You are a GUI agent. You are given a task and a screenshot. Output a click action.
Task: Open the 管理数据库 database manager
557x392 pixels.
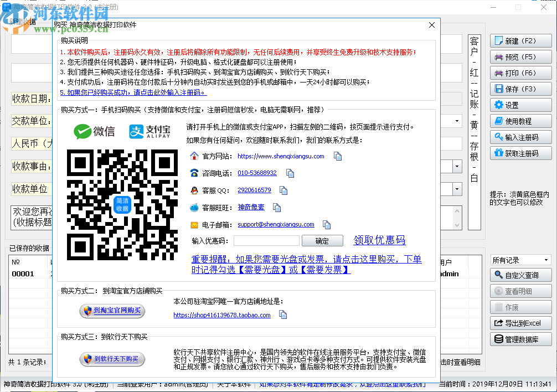coord(520,339)
